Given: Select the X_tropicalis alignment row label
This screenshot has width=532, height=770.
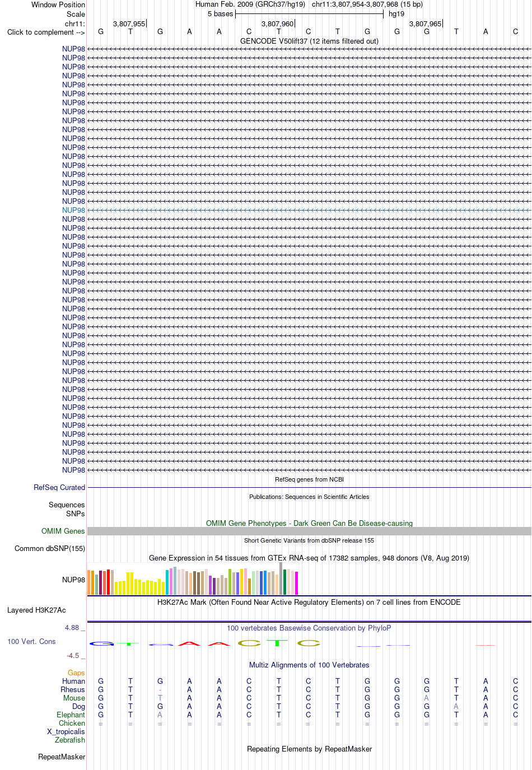Looking at the screenshot, I should (66, 732).
